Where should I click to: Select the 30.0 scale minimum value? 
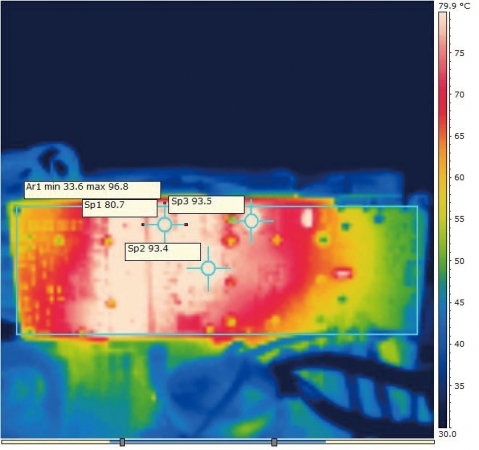[447, 434]
